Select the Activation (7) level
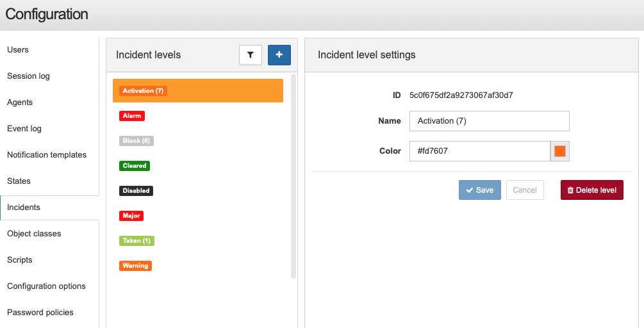Viewport: 644px width, 328px height. (x=198, y=91)
